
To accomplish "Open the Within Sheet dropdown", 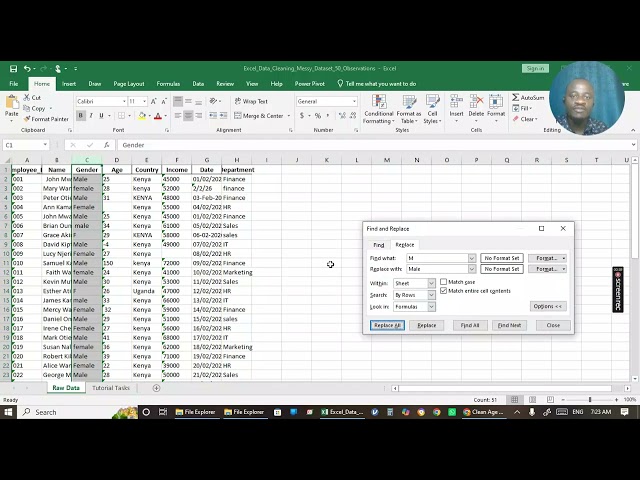I will [x=431, y=283].
